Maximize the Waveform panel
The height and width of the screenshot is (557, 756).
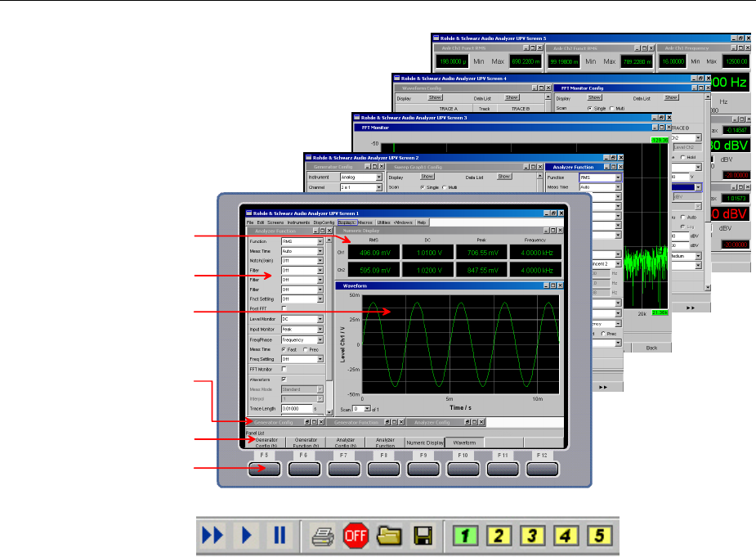(553, 285)
